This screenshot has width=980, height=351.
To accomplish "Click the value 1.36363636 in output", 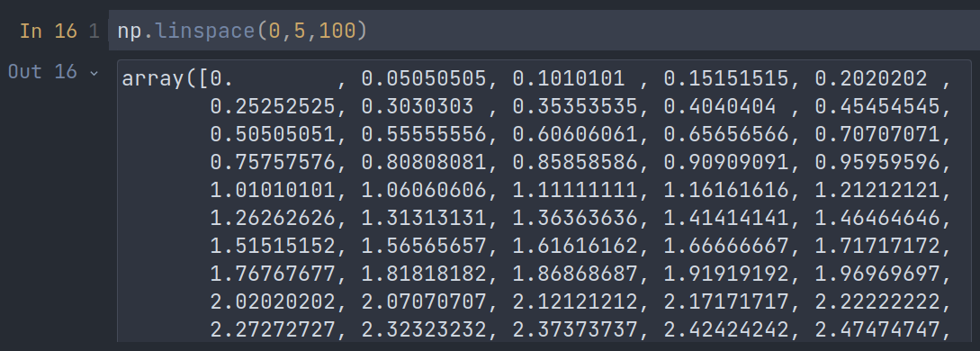I will [575, 218].
